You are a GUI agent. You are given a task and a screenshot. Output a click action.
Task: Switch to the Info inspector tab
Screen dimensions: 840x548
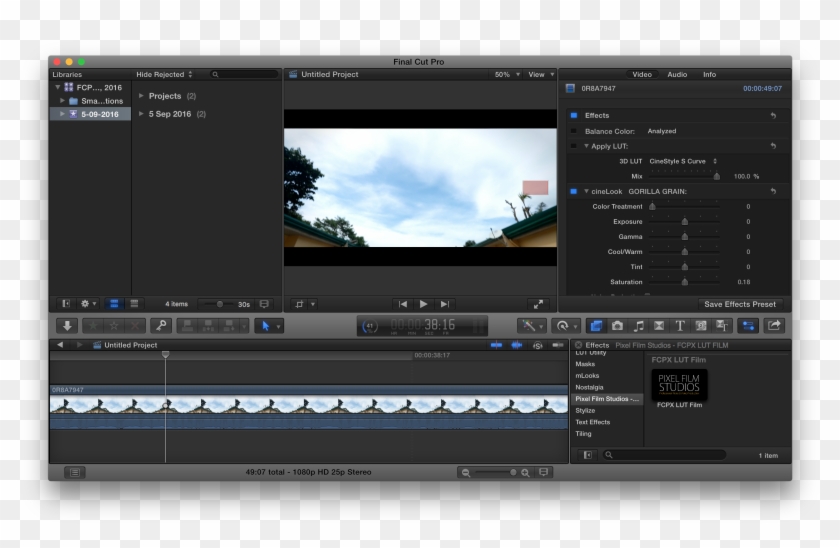(709, 74)
